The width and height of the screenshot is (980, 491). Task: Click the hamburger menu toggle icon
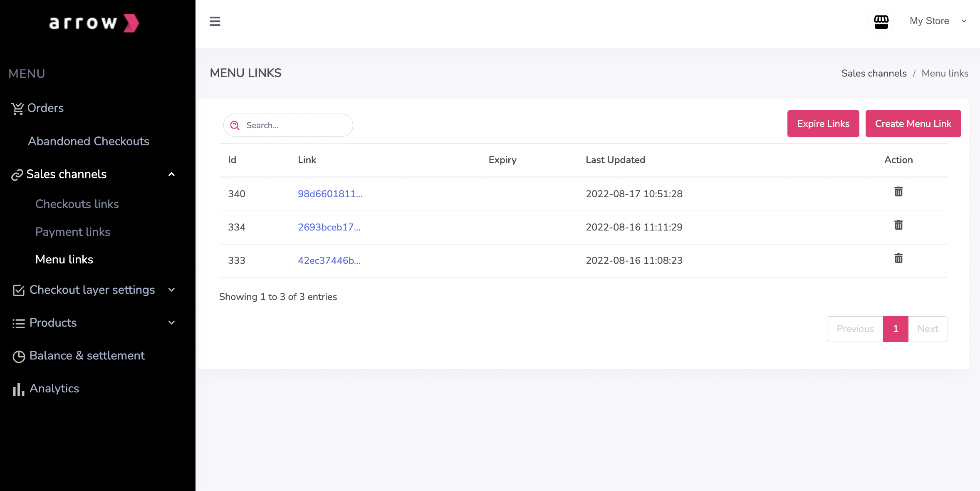[215, 21]
